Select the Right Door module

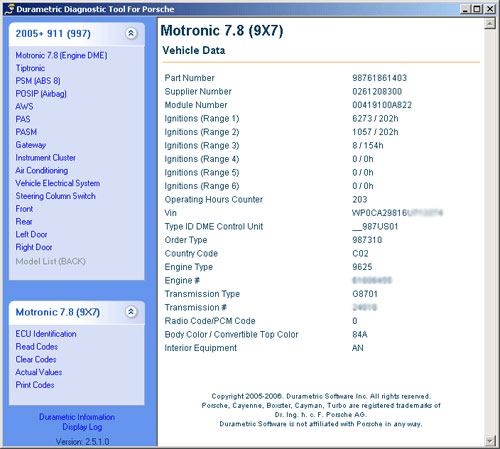pos(34,247)
